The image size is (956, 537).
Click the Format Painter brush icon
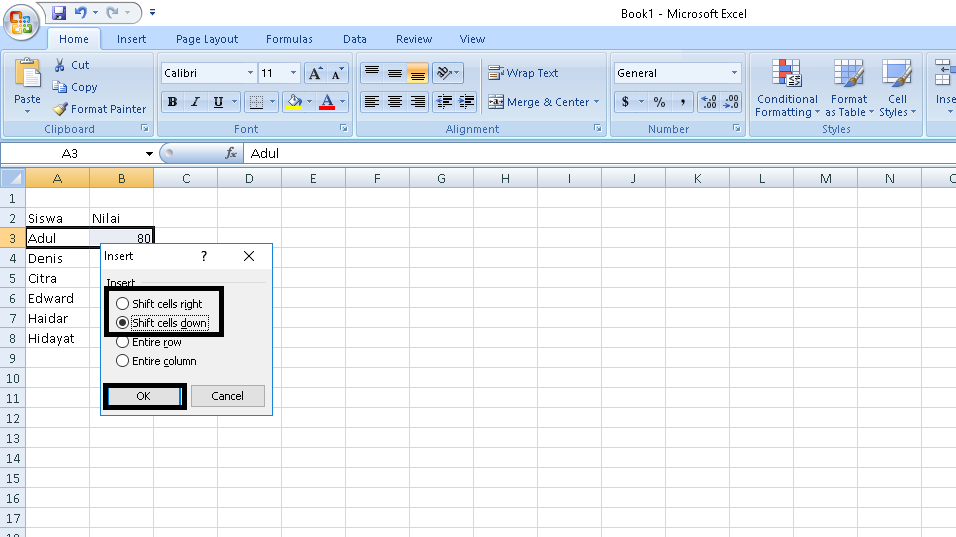[61, 109]
